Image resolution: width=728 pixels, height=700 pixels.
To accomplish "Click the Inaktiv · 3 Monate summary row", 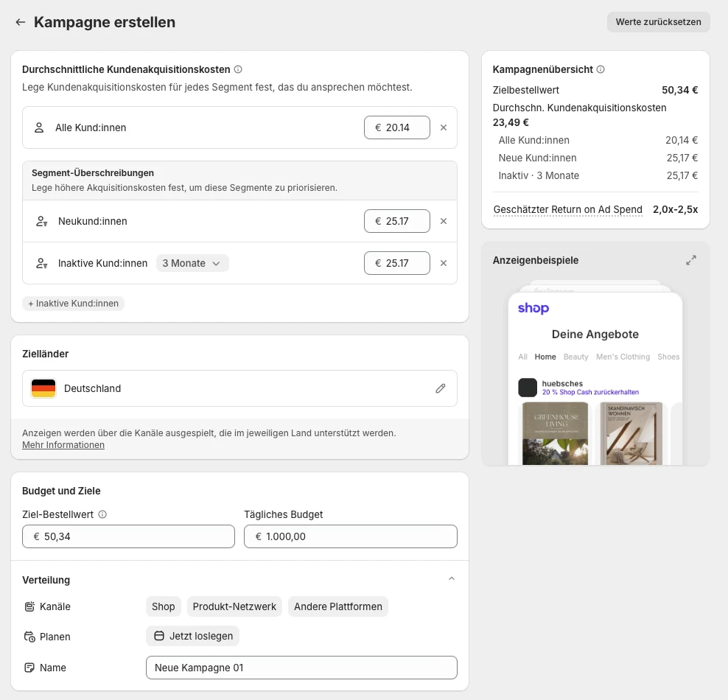I will [598, 175].
